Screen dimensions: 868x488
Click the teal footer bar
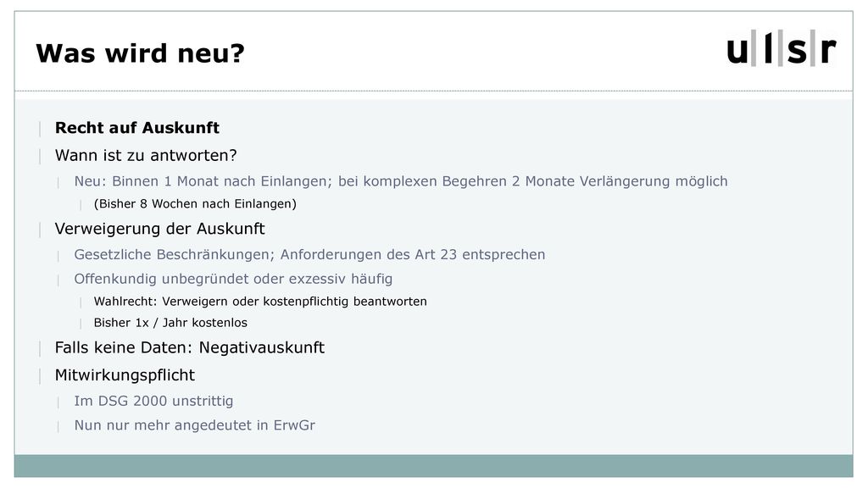pyautogui.click(x=433, y=466)
